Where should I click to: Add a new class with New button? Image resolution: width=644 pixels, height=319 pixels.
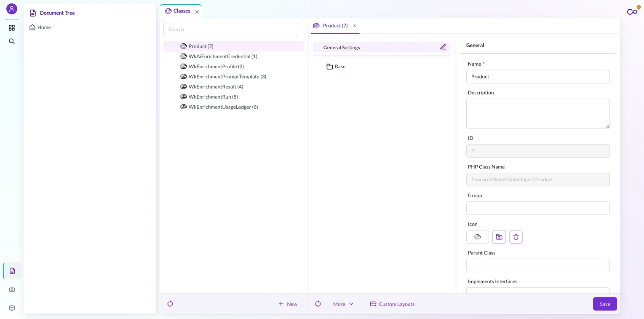coord(288,304)
